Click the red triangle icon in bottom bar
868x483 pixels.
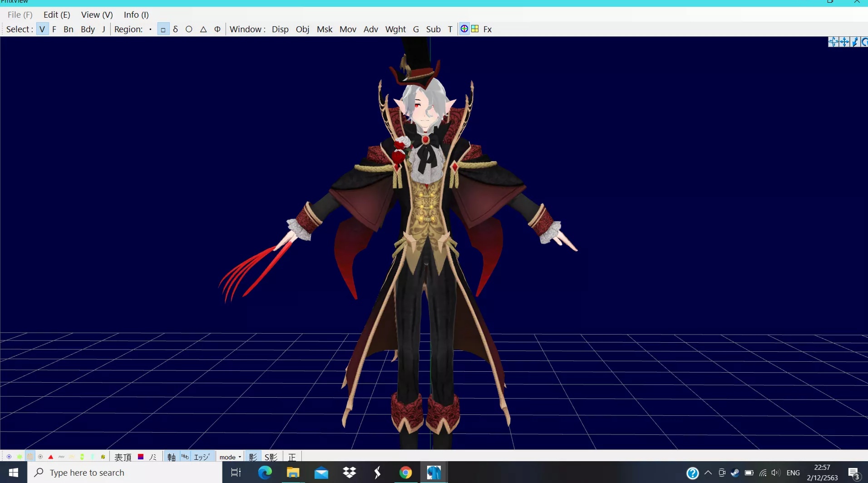[50, 457]
